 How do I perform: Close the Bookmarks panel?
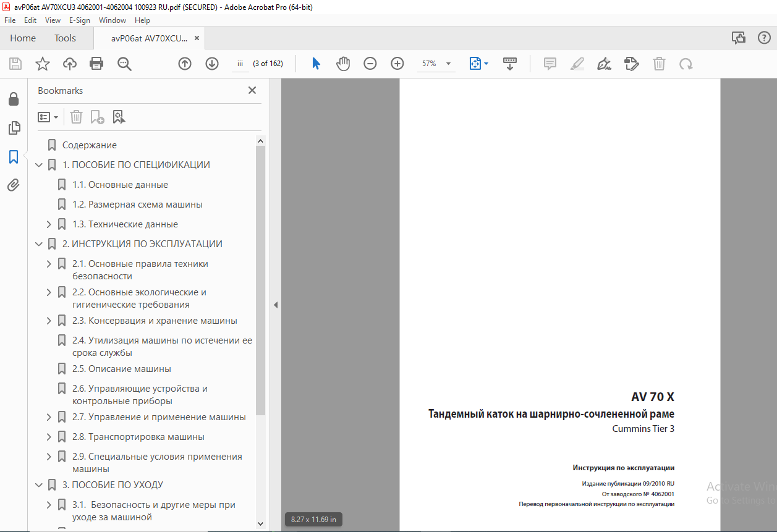tap(252, 90)
